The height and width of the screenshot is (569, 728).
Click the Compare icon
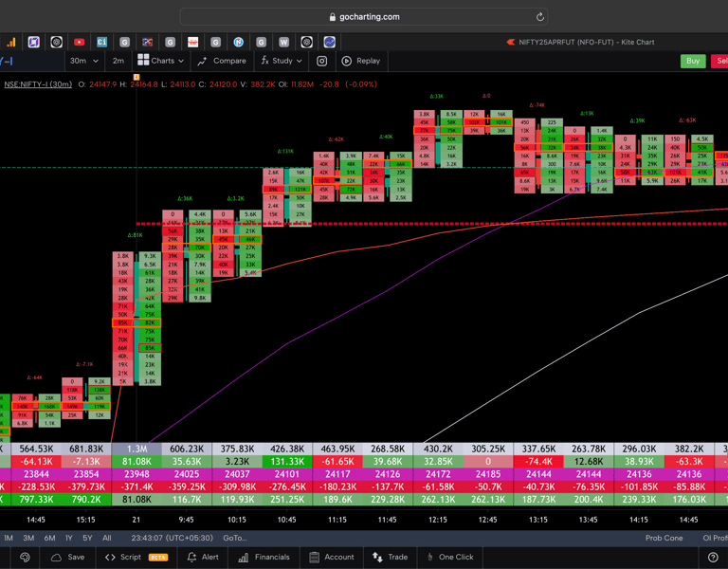click(x=202, y=61)
